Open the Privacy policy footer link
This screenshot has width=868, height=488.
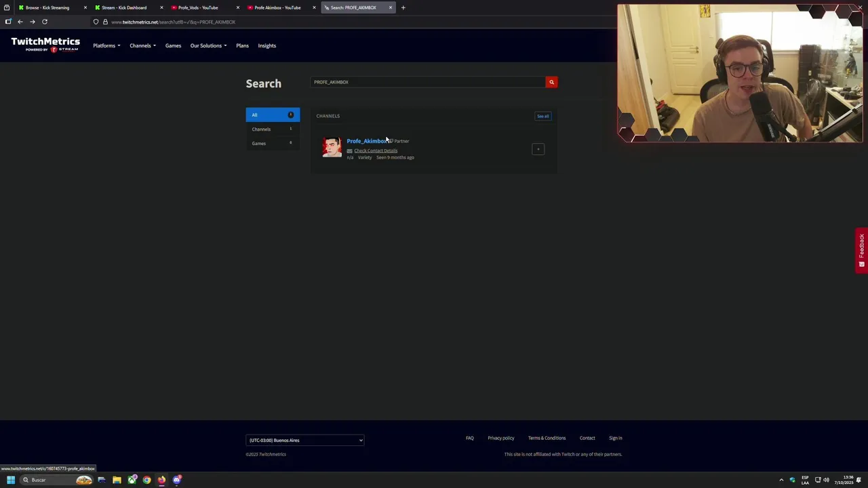coord(500,438)
